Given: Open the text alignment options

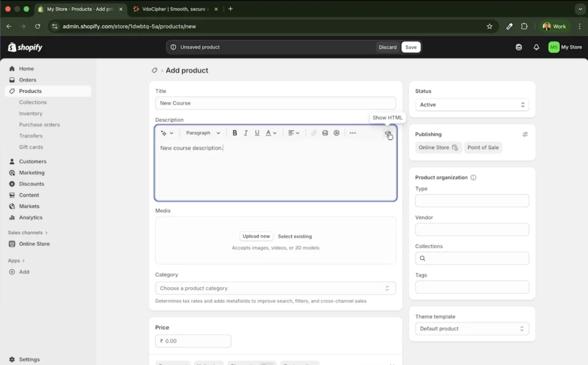Looking at the screenshot, I should [x=293, y=133].
